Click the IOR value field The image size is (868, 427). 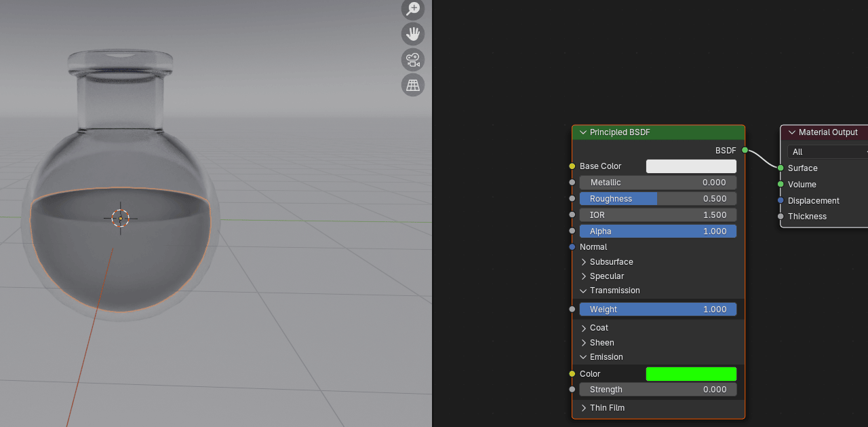pos(657,215)
